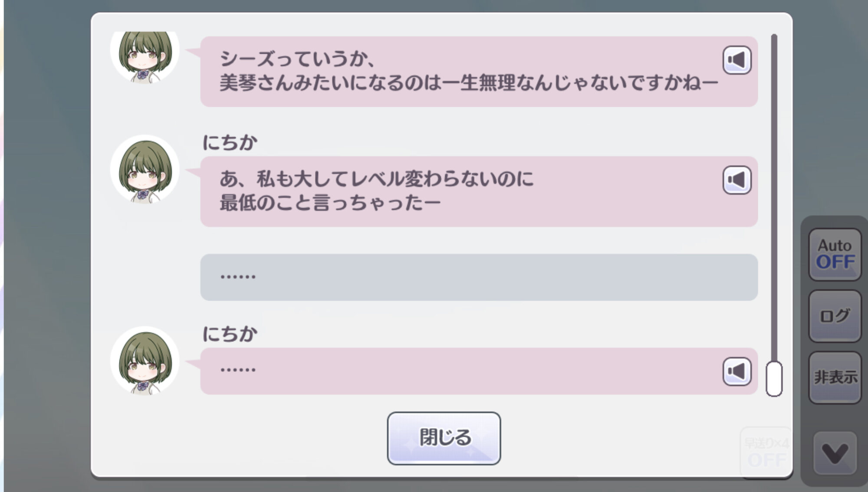868x492 pixels.
Task: Play voice for the シーズっていうか line
Action: (736, 60)
